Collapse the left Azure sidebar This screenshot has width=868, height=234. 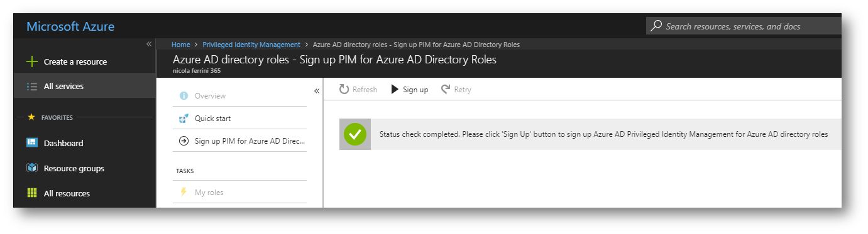pyautogui.click(x=149, y=45)
